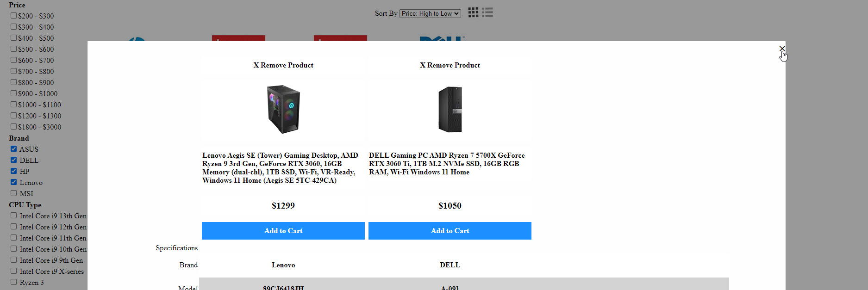Open the Sort By dropdown

click(430, 13)
